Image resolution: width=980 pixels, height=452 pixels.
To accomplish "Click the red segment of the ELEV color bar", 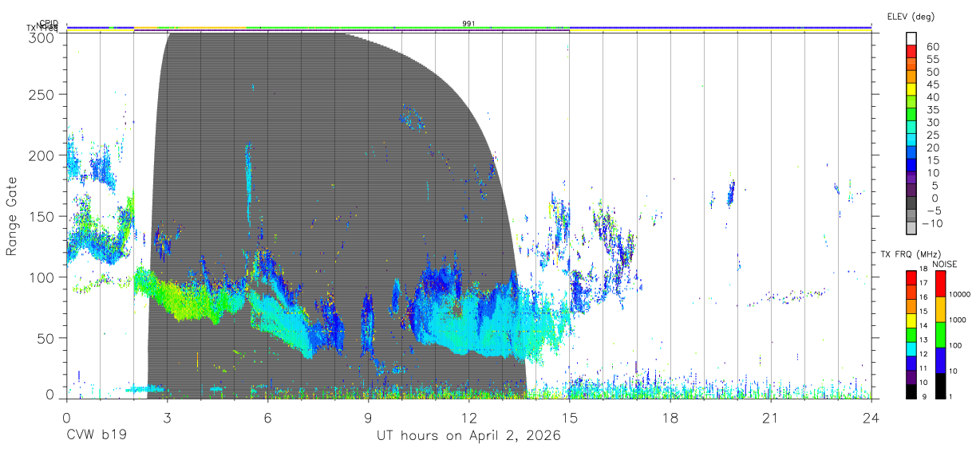I will coord(912,53).
